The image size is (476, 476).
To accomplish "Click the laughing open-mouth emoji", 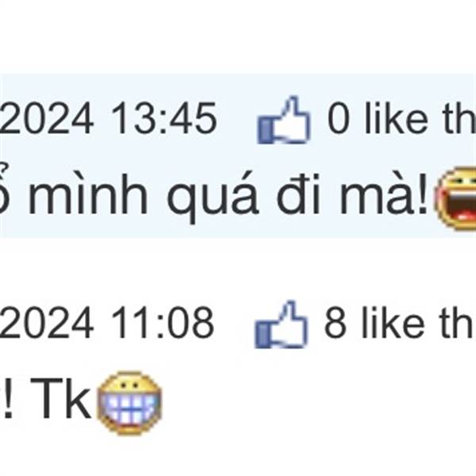I will click(455, 198).
